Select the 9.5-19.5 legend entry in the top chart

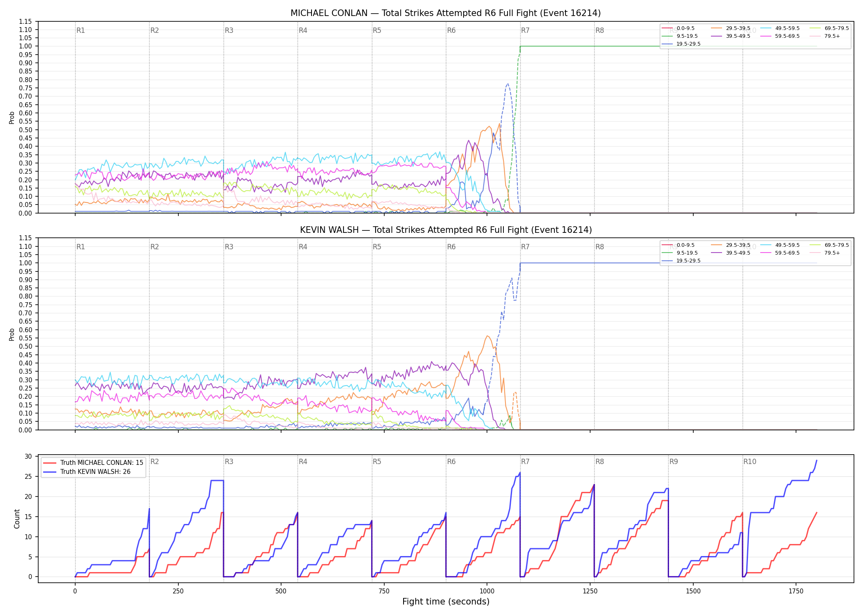pyautogui.click(x=680, y=36)
